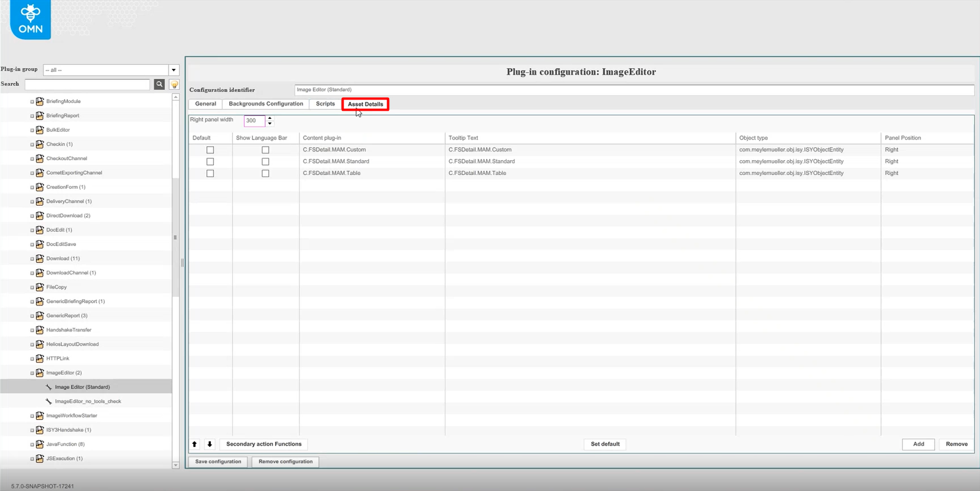Click the Download (11) plug-in icon
The height and width of the screenshot is (491, 980).
click(40, 258)
